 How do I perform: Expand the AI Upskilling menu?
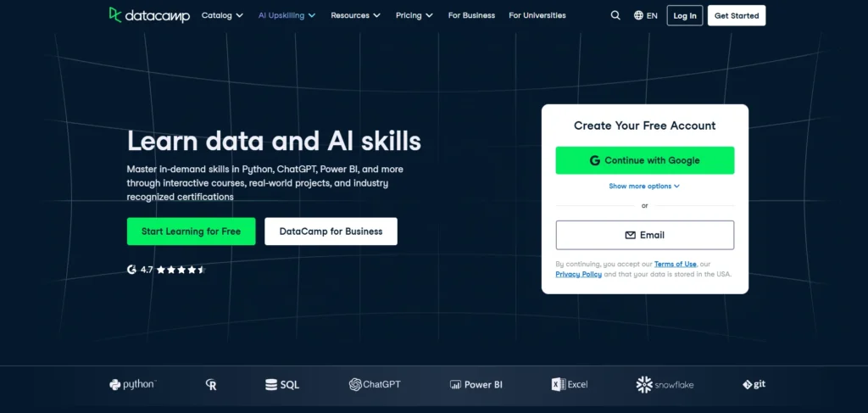[287, 15]
